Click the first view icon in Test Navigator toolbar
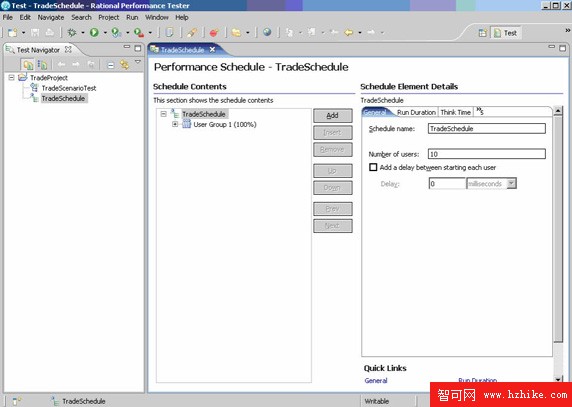Viewport: 572px width, 407px height. [x=28, y=65]
